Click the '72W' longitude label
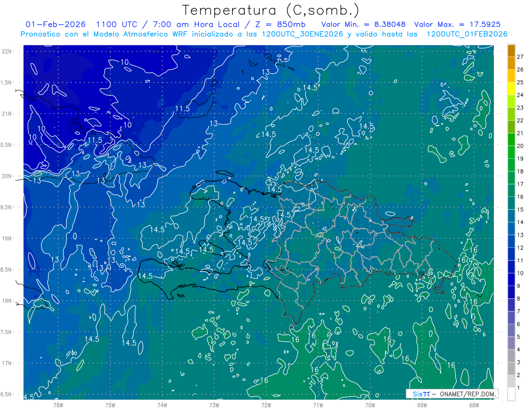Screen dimensions: 532x411 coord(266,405)
